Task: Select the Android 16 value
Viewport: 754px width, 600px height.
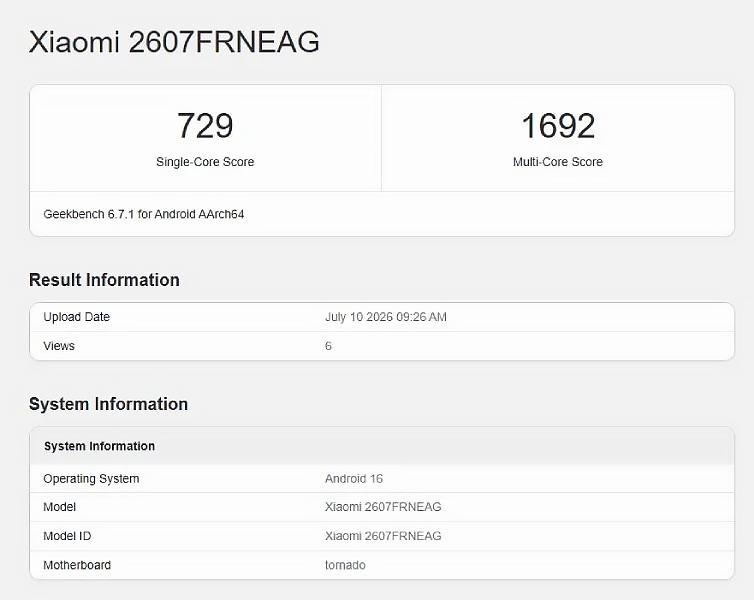Action: pos(354,479)
